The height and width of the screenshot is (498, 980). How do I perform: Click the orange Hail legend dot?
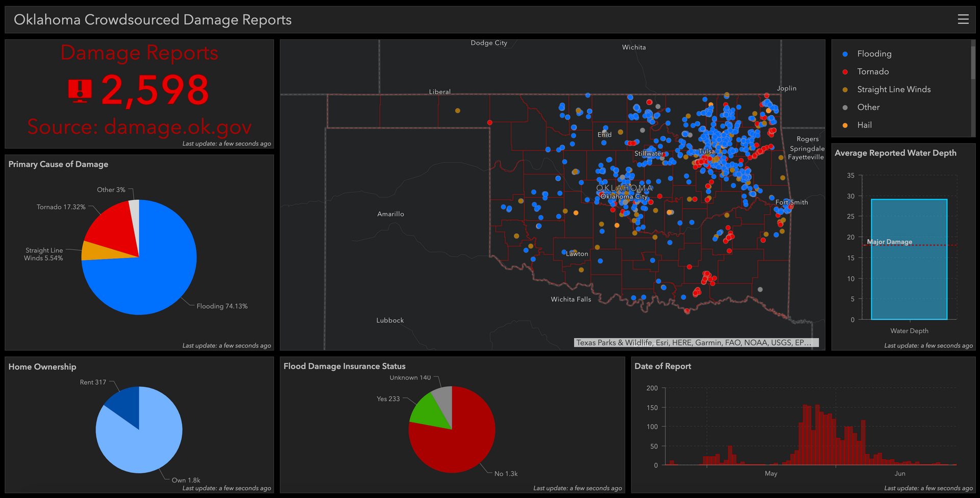845,126
